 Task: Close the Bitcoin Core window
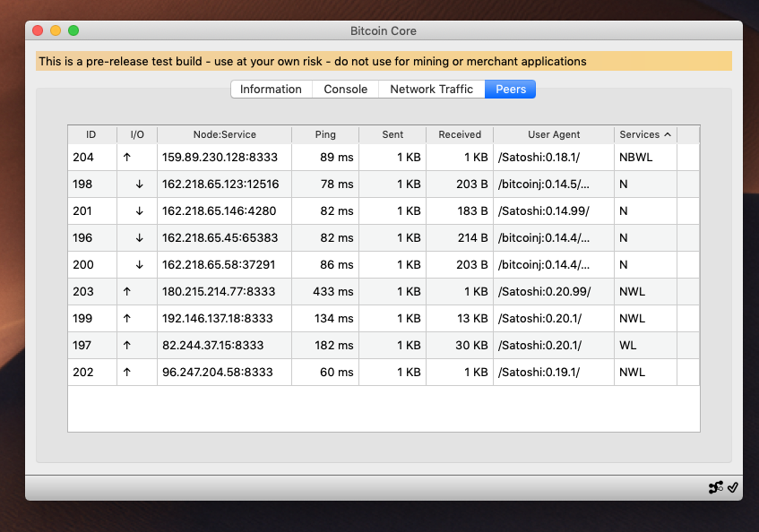tap(38, 30)
